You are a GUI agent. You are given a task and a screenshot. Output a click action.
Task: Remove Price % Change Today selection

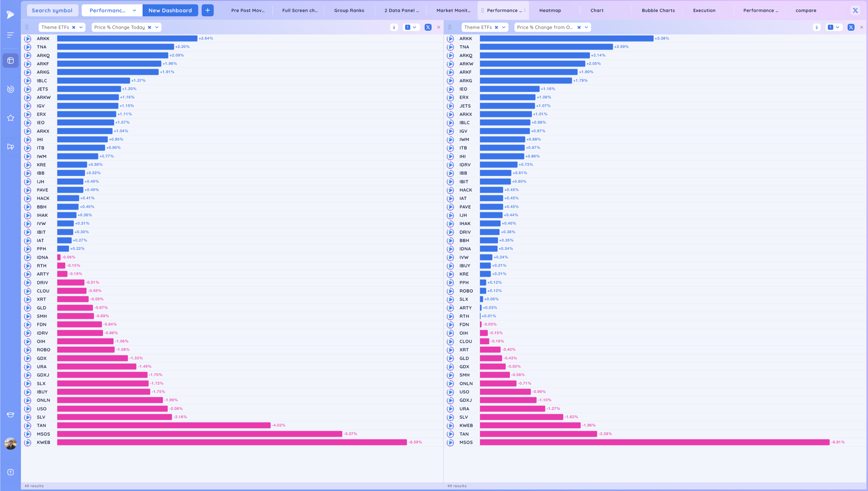click(150, 27)
